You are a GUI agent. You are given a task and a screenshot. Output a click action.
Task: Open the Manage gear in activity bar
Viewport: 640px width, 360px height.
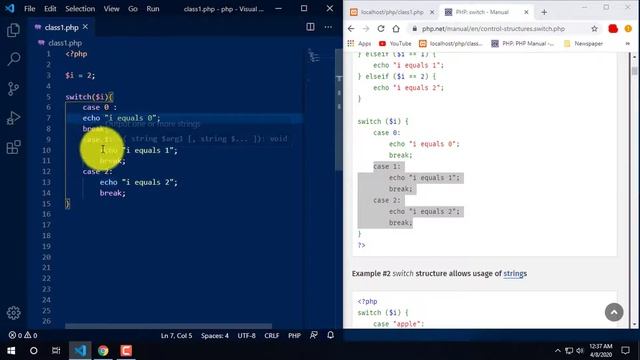[x=13, y=313]
